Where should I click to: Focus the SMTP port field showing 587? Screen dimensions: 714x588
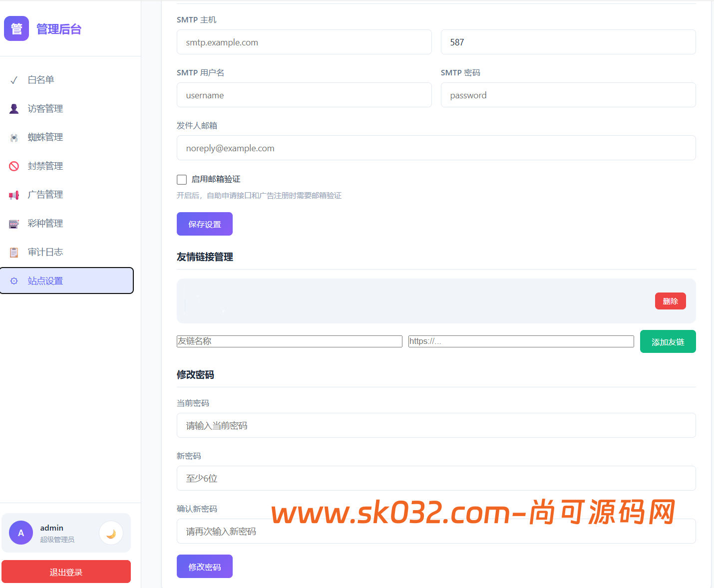(x=568, y=42)
